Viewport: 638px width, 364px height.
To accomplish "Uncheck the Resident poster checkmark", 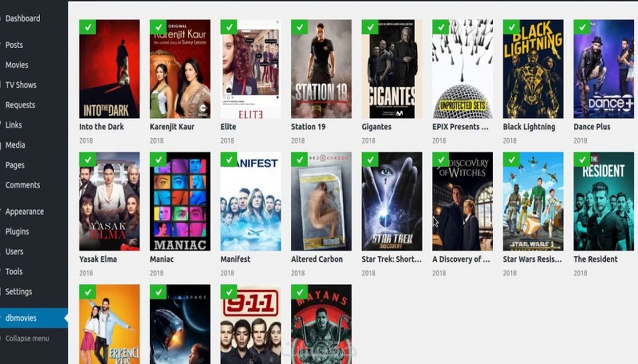I will click(582, 159).
